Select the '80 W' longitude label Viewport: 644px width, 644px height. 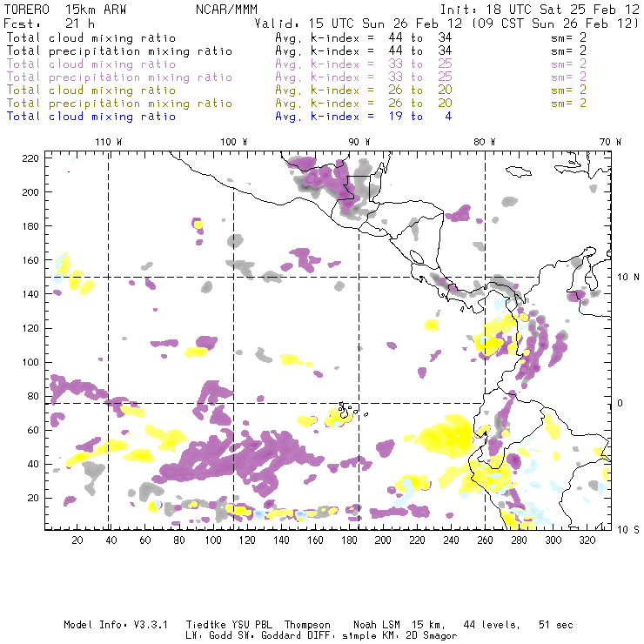484,142
